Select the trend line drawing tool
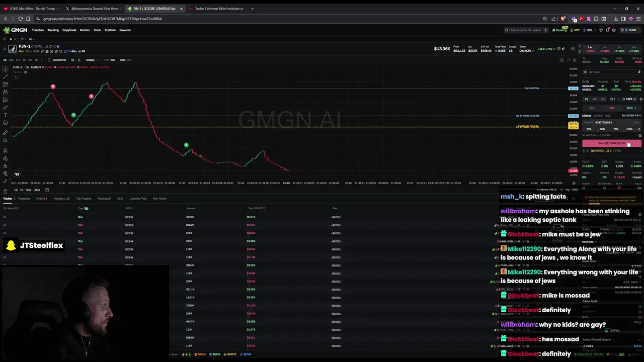The height and width of the screenshot is (362, 644). [5, 76]
